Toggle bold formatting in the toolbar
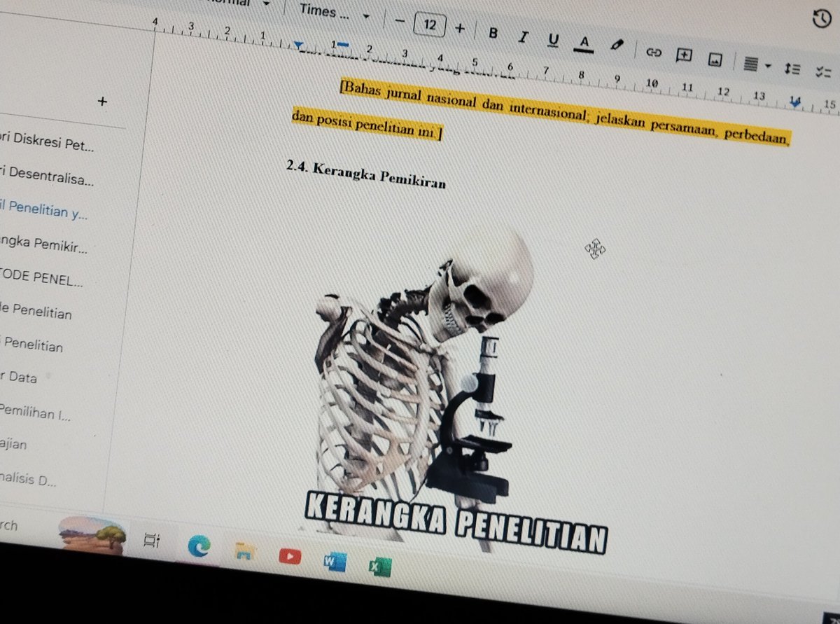 tap(493, 33)
